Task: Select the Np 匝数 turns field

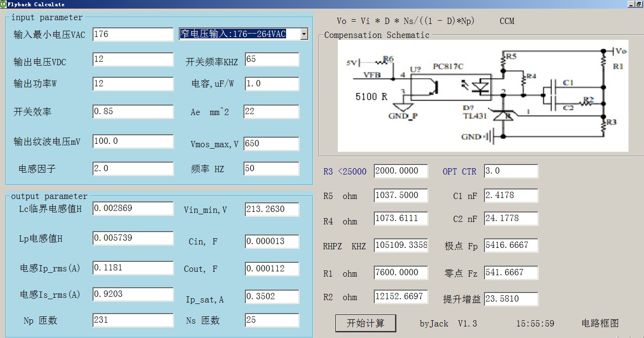Action: point(133,320)
